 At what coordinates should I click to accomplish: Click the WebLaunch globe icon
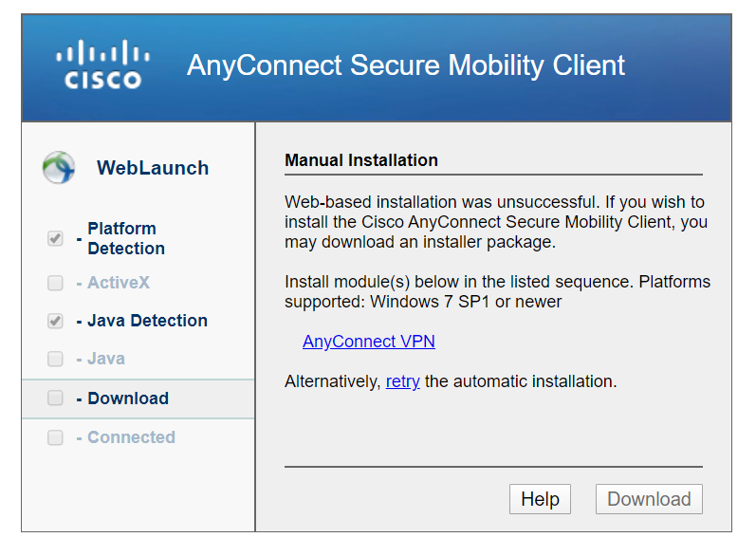(x=59, y=167)
